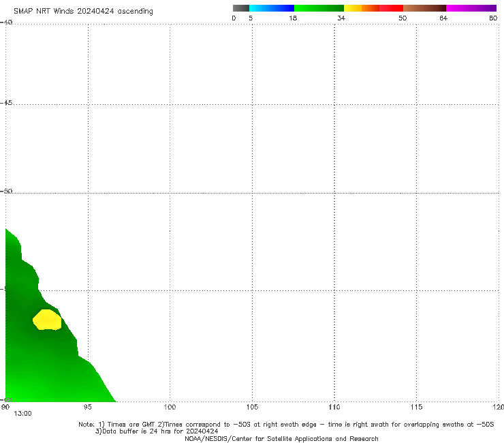Click the longitude label '105'
504x443 pixels.
click(x=252, y=408)
